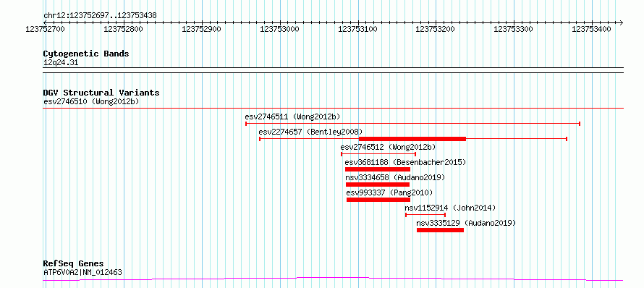Click the right arrow of the ruler

[621, 22]
